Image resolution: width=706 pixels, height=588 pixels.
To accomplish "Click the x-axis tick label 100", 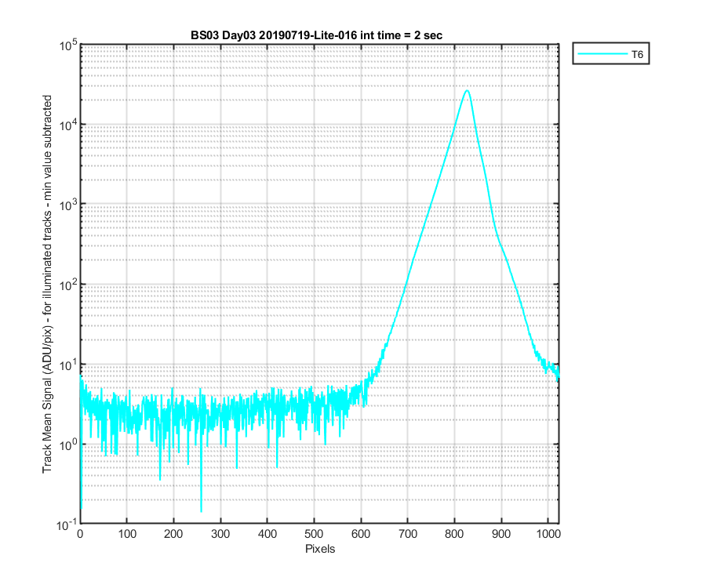I will [x=127, y=534].
